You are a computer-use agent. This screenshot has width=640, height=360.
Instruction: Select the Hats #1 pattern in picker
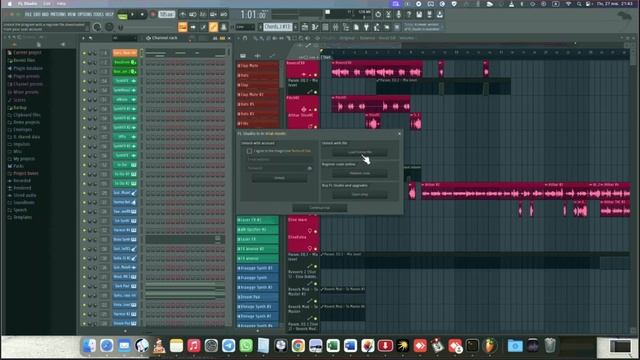tap(258, 104)
